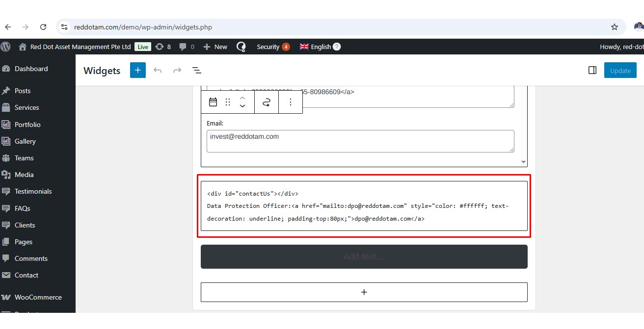The width and height of the screenshot is (644, 329).
Task: Click the New content plus in admin bar
Action: [215, 47]
